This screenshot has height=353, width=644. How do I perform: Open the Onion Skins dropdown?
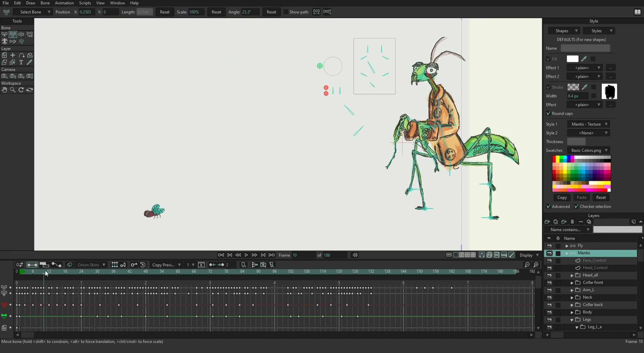point(91,265)
